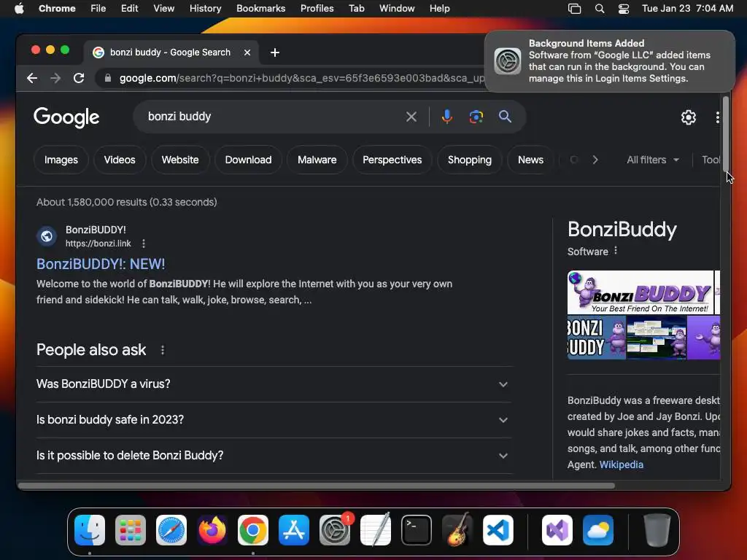
Task: Select the Shopping filter chip
Action: pyautogui.click(x=469, y=160)
